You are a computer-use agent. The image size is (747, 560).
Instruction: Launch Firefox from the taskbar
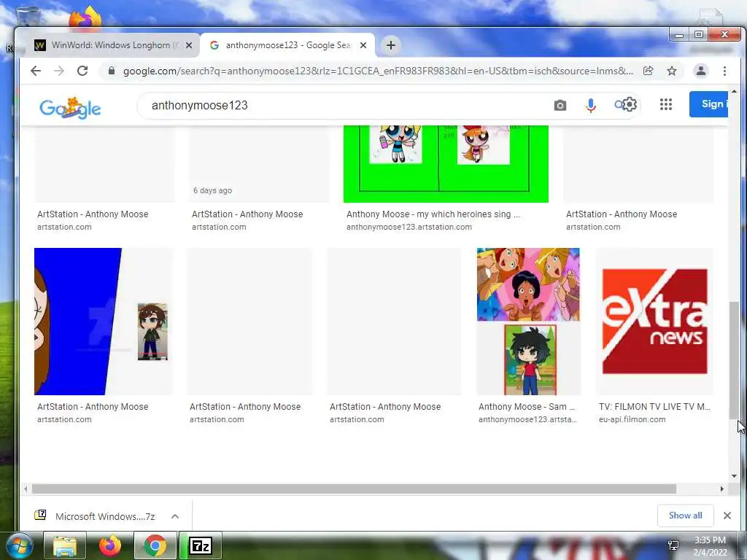click(x=110, y=545)
